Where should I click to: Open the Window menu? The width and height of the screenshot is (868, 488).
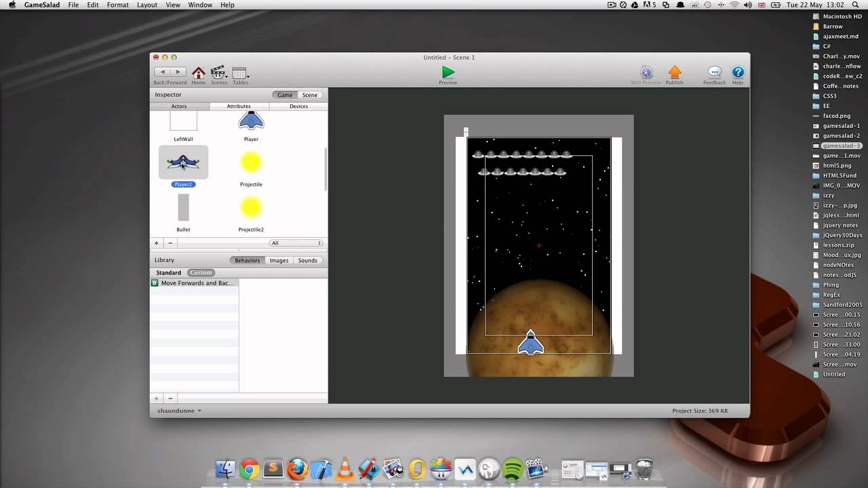[200, 5]
